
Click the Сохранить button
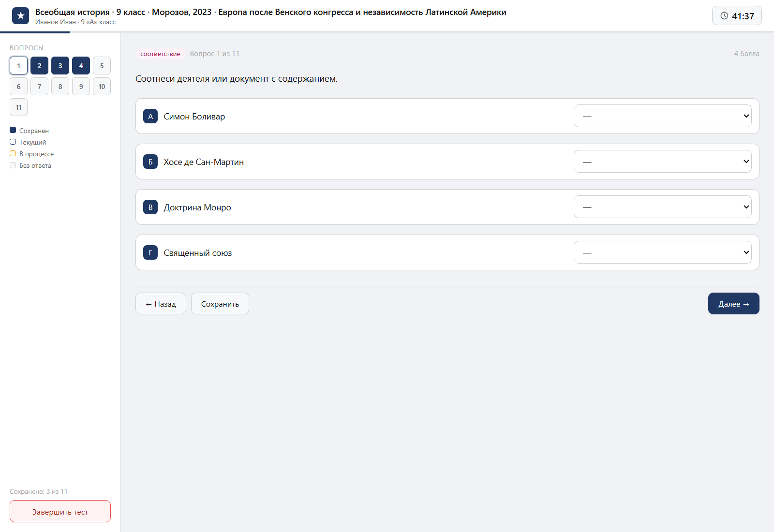[220, 304]
